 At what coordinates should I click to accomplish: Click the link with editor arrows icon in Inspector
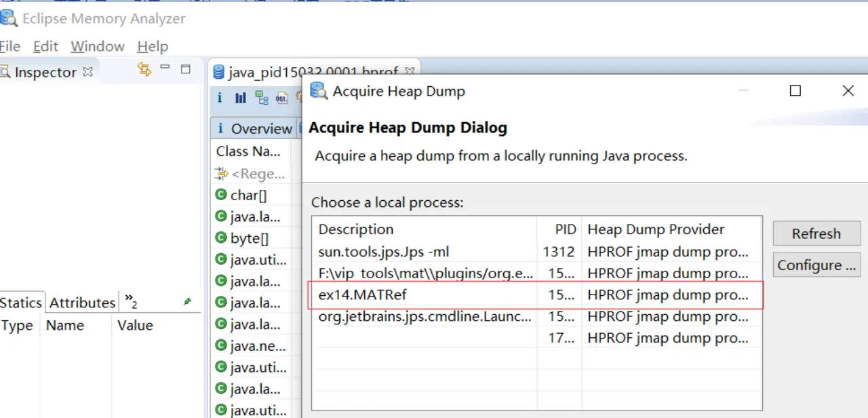[x=144, y=69]
